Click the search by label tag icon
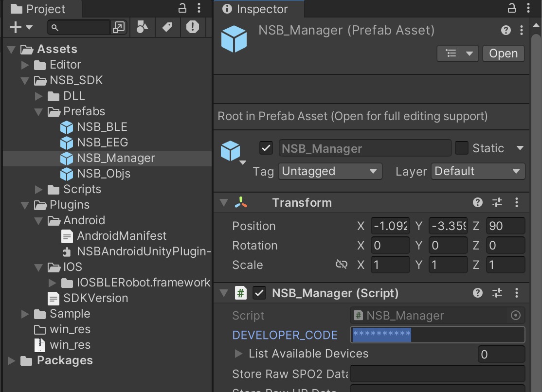 (x=167, y=27)
